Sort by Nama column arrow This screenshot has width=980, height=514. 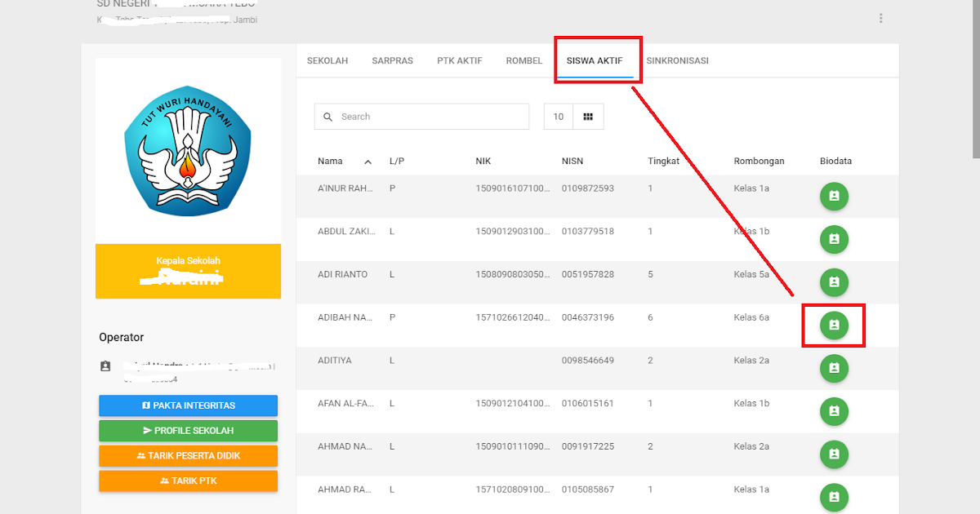tap(367, 162)
